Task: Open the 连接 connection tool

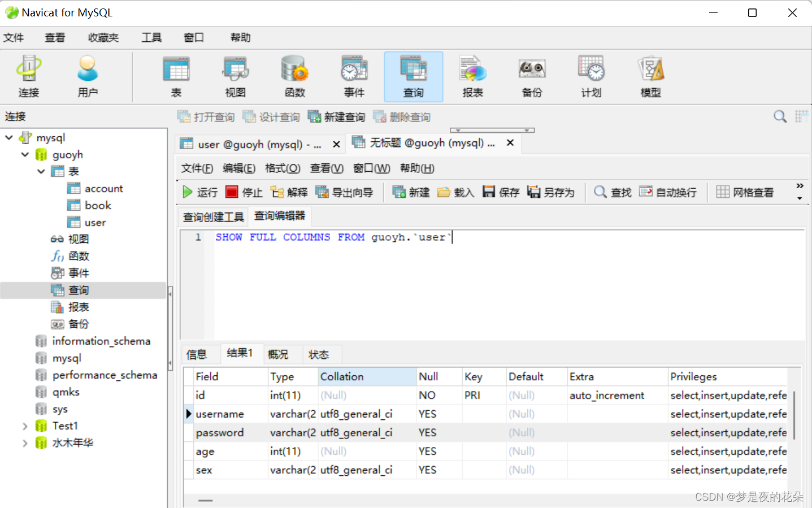Action: tap(29, 77)
